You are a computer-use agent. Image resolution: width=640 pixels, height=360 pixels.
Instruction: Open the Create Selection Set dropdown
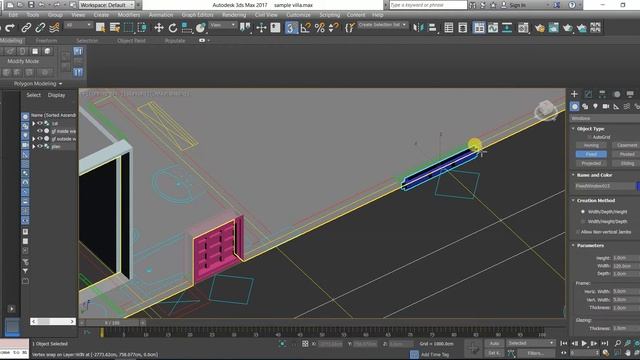382,25
